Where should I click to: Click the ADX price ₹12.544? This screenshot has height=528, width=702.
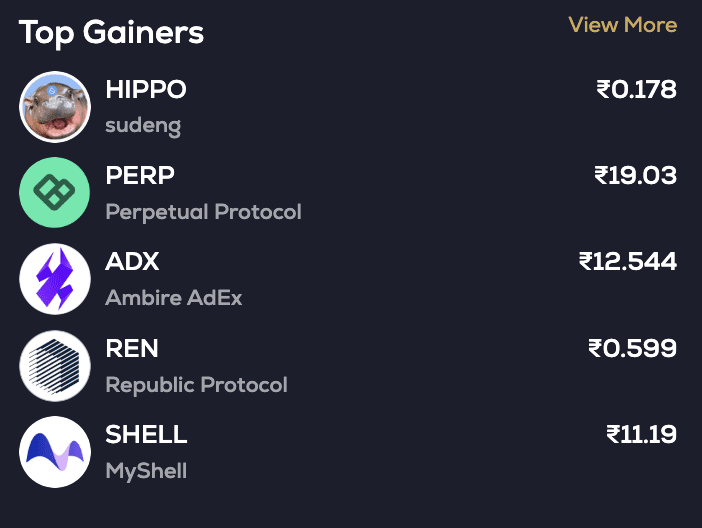point(628,262)
